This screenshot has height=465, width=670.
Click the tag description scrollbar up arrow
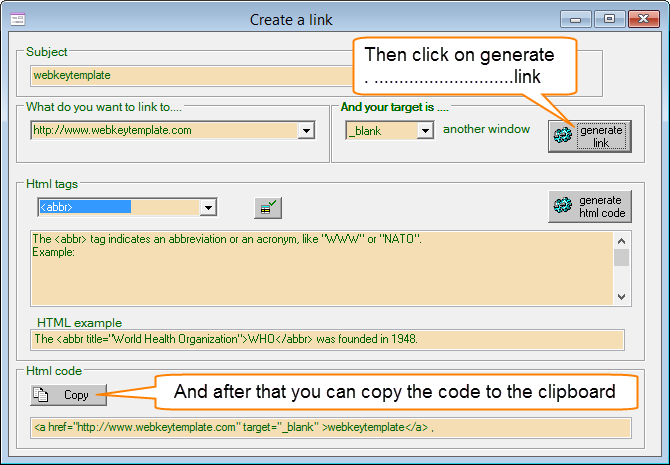[622, 241]
